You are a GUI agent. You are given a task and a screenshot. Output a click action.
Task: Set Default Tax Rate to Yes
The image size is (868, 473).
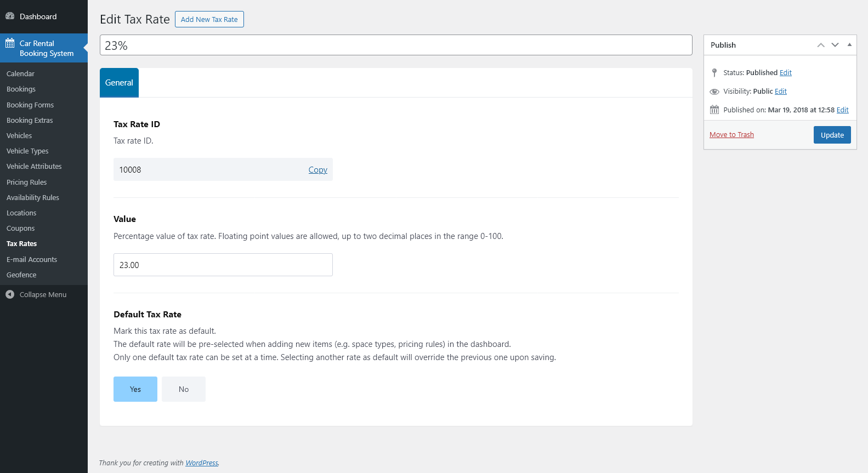135,389
